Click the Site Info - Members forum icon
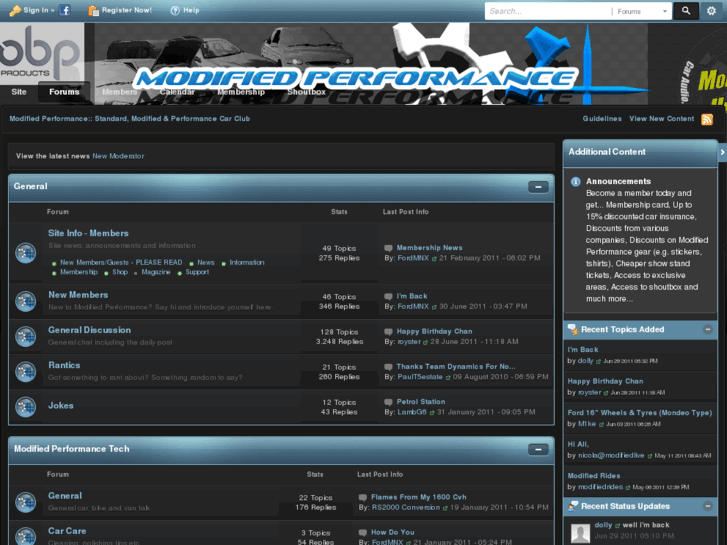 click(x=26, y=253)
